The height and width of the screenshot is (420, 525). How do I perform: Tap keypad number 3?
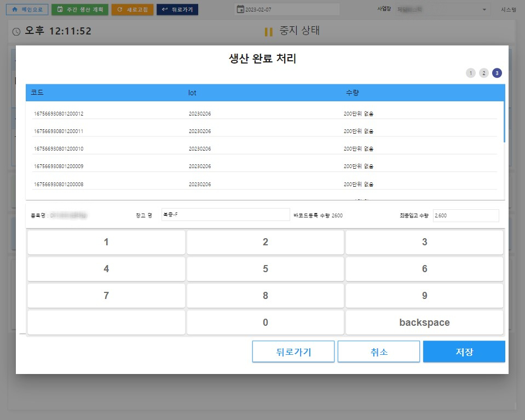pos(425,242)
